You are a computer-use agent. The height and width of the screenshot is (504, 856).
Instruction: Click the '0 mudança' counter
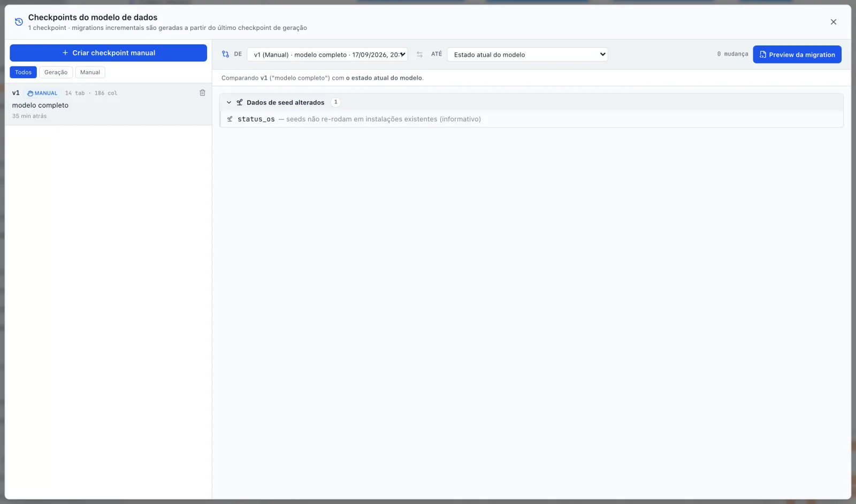click(x=732, y=54)
